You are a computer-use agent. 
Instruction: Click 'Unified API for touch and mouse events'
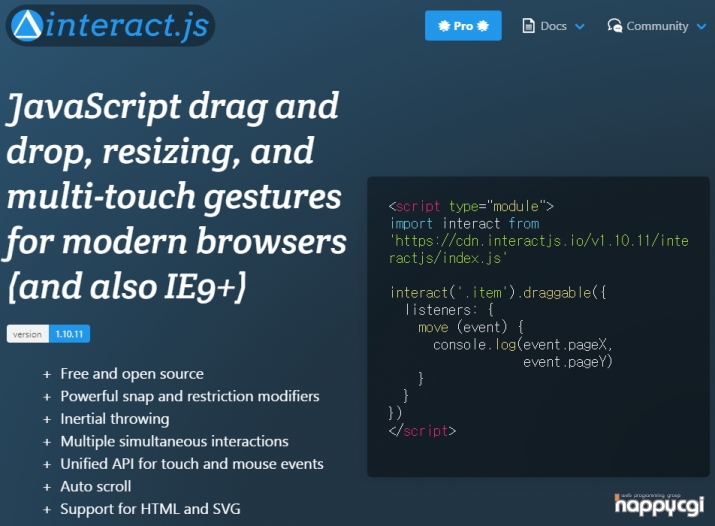(192, 464)
